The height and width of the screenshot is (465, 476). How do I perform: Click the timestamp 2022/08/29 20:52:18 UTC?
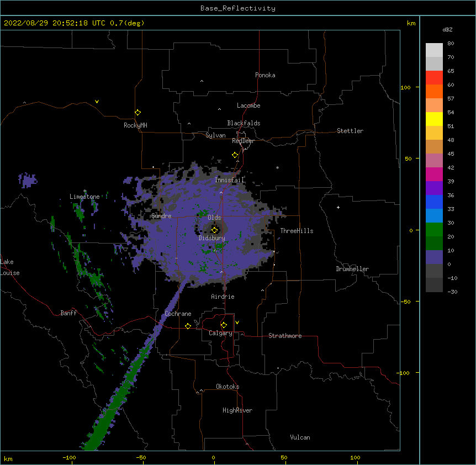click(x=55, y=23)
